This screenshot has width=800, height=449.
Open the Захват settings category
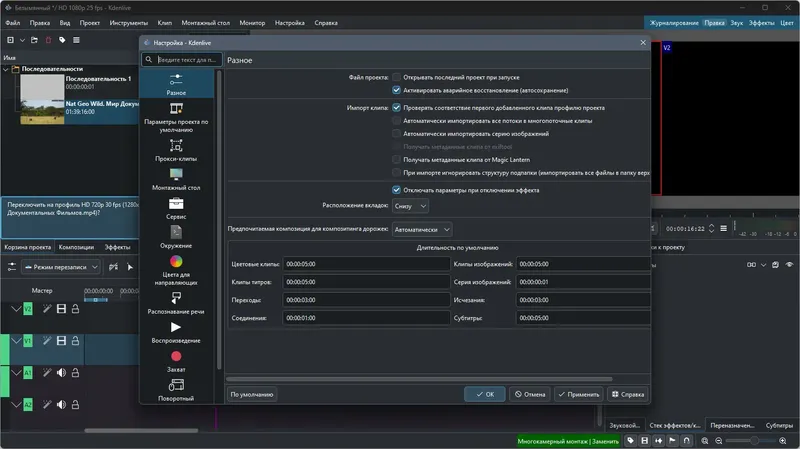tap(176, 361)
